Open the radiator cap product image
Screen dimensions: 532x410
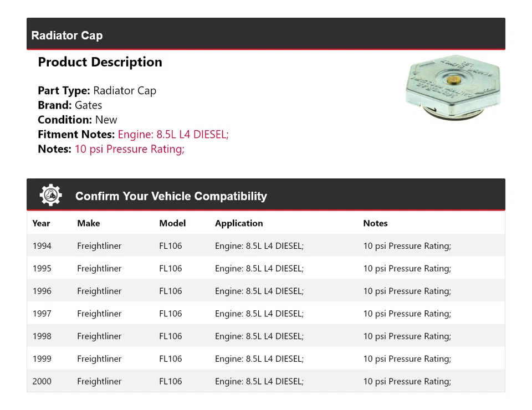(453, 88)
